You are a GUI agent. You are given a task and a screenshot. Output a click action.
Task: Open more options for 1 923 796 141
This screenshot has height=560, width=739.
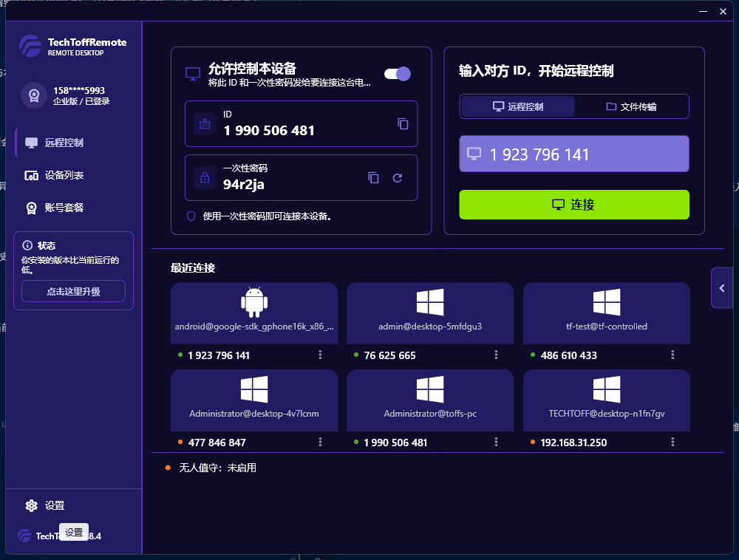pos(320,355)
